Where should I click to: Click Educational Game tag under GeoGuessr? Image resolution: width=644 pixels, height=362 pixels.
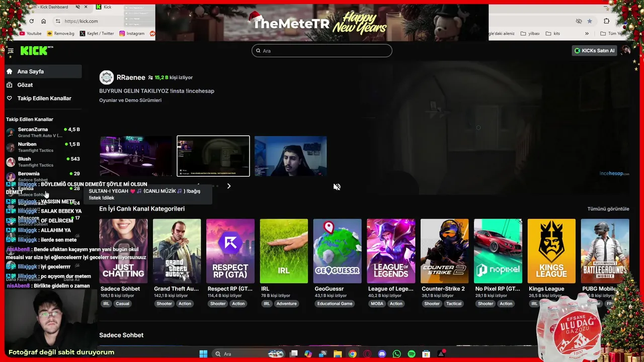[335, 304]
